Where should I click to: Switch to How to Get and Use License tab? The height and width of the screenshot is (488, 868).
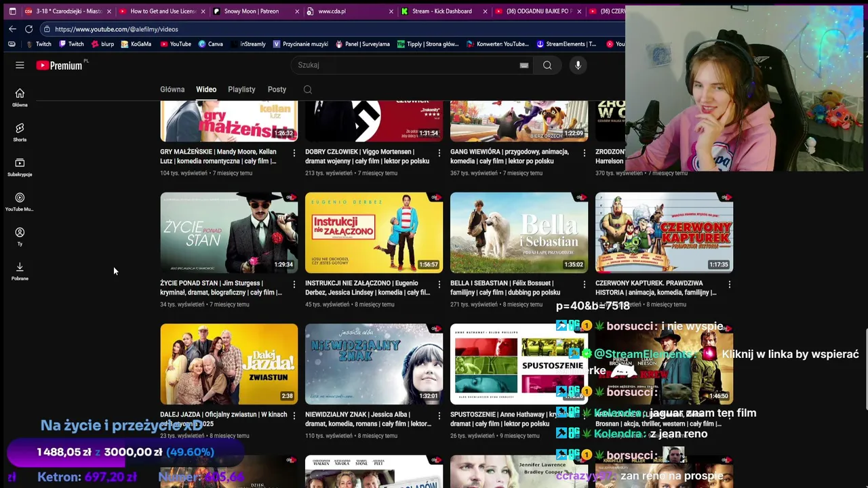pos(163,12)
